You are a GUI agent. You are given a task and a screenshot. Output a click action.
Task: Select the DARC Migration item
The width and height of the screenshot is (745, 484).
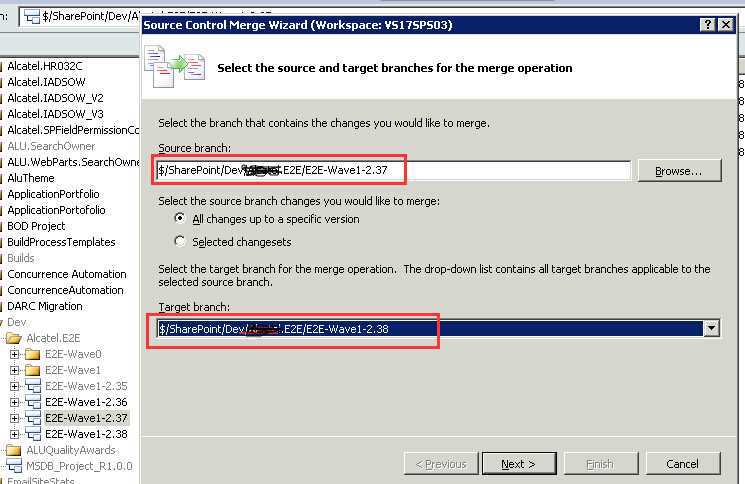(x=45, y=306)
